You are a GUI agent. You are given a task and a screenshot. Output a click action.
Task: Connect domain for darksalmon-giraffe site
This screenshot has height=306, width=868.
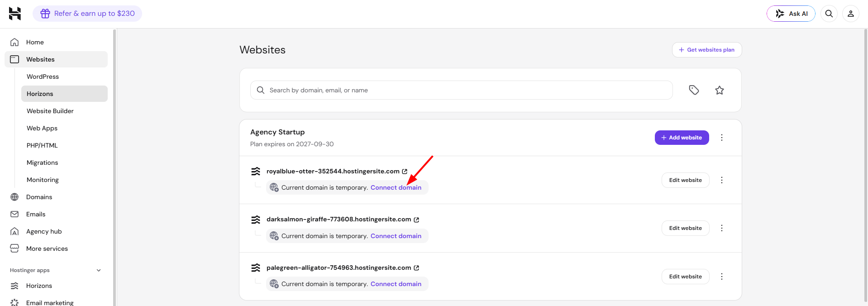click(x=396, y=236)
